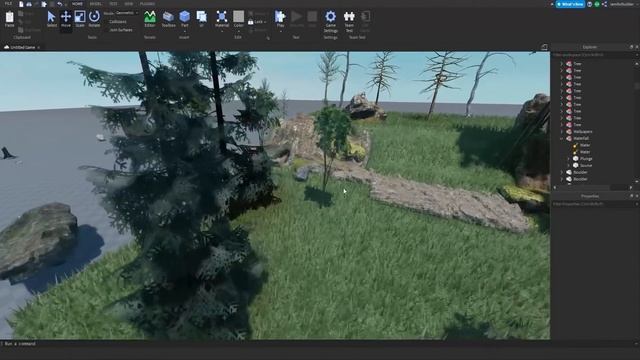The width and height of the screenshot is (640, 360).
Task: Select the Plunge item in Explorer
Action: pos(586,158)
